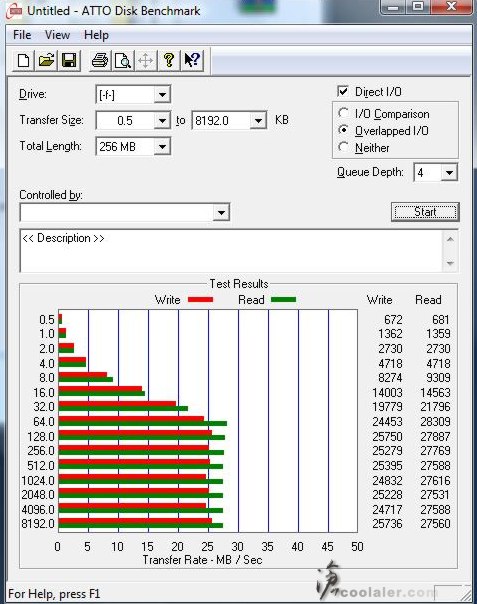Viewport: 477px width, 604px height.
Task: Open the Total Length dropdown
Action: [x=162, y=146]
